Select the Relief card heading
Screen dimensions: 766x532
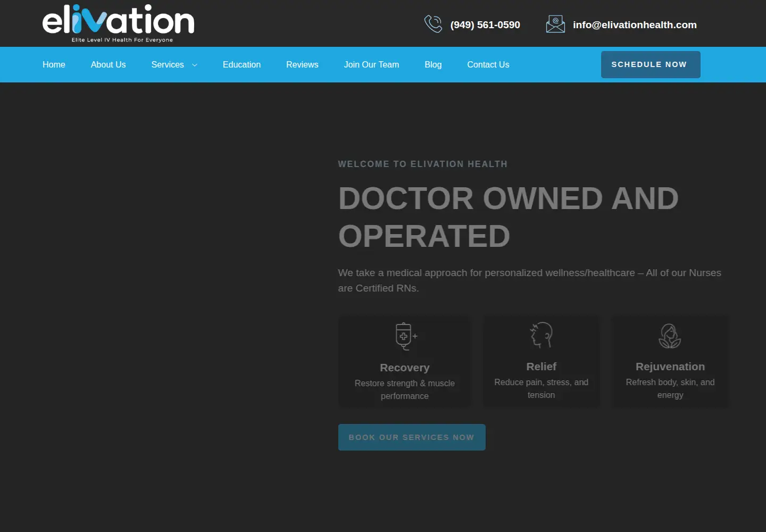542,367
